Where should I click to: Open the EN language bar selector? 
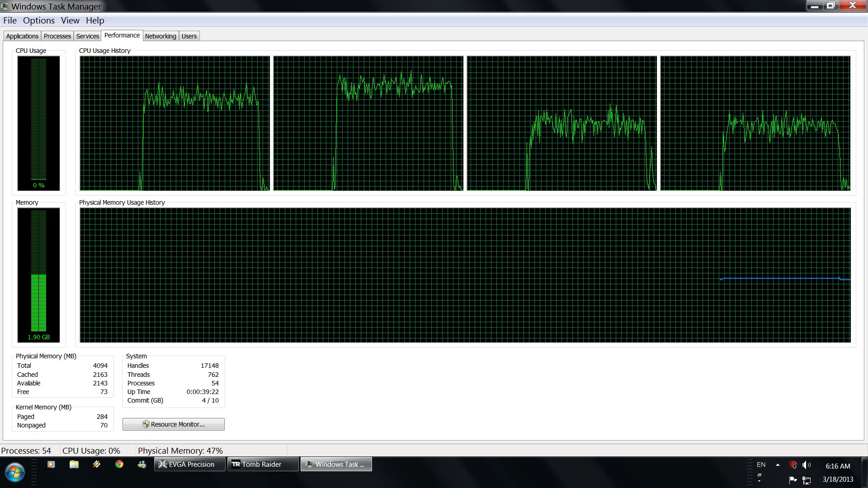pyautogui.click(x=761, y=465)
